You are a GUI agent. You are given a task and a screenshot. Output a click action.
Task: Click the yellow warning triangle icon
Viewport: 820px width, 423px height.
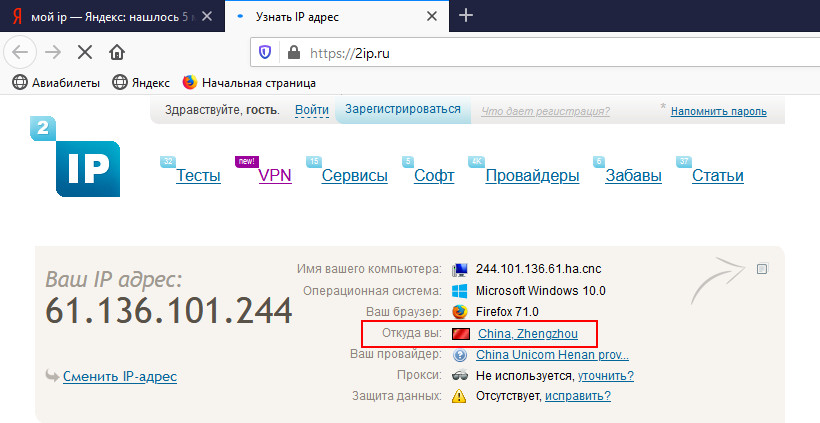coord(459,396)
